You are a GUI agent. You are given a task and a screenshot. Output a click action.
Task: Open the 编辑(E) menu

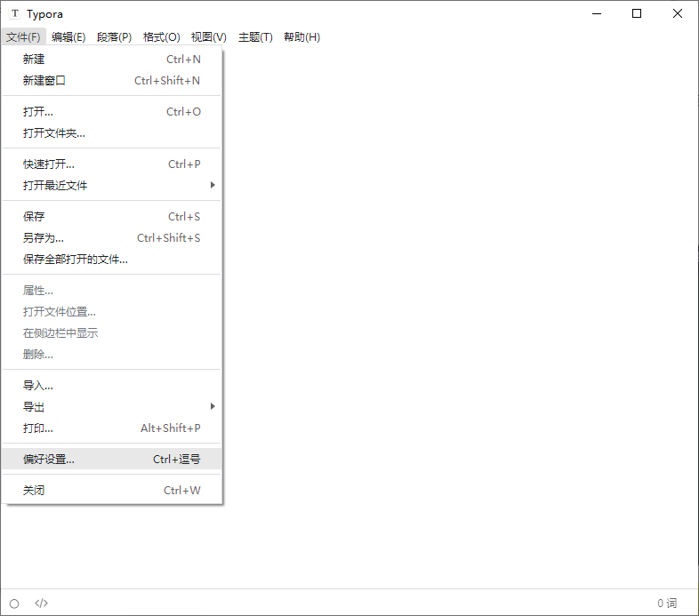click(x=68, y=37)
